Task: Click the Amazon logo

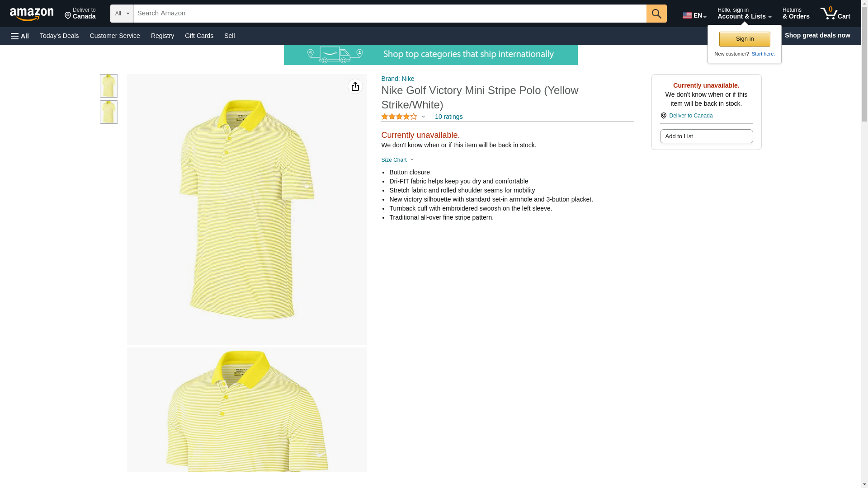Action: [32, 14]
